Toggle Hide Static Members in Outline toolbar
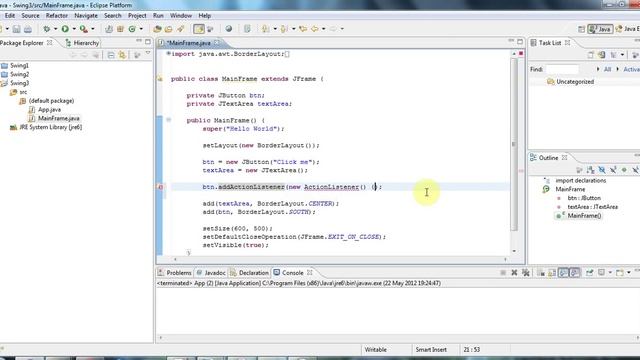The image size is (640, 360). click(613, 170)
